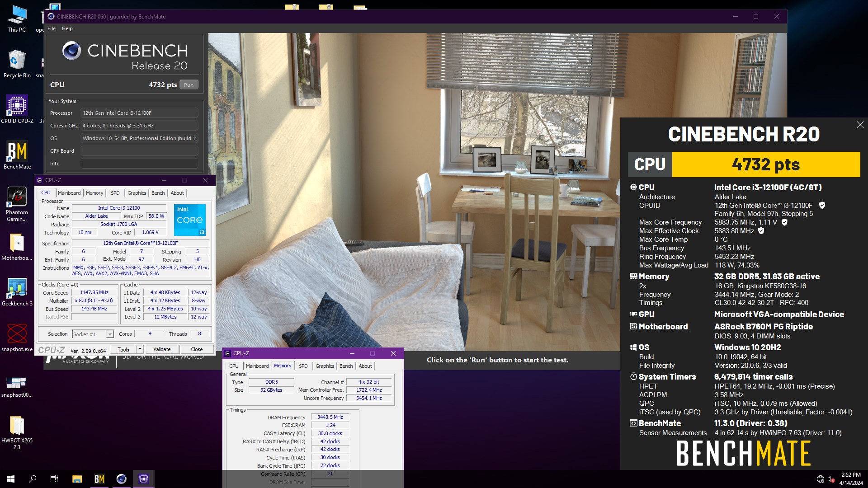Open About tab in lower CPU-Z window
Image resolution: width=868 pixels, height=488 pixels.
click(x=365, y=366)
